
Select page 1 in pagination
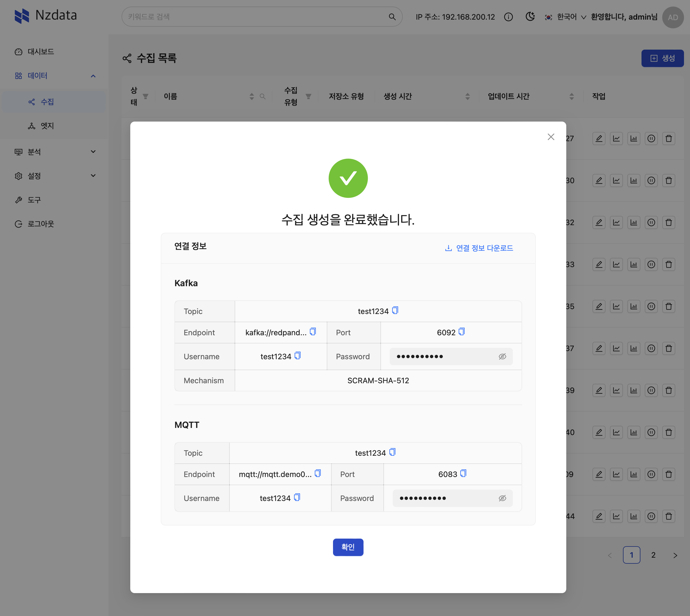pyautogui.click(x=631, y=555)
